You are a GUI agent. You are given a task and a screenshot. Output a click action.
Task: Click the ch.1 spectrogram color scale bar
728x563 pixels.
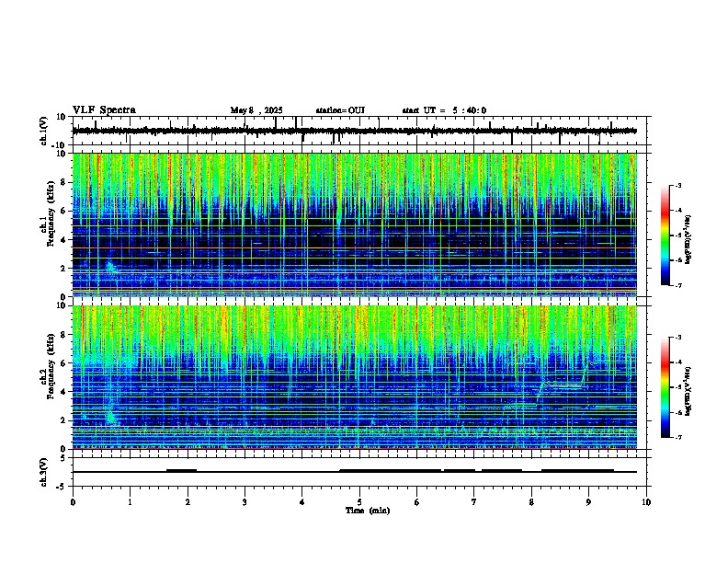665,236
